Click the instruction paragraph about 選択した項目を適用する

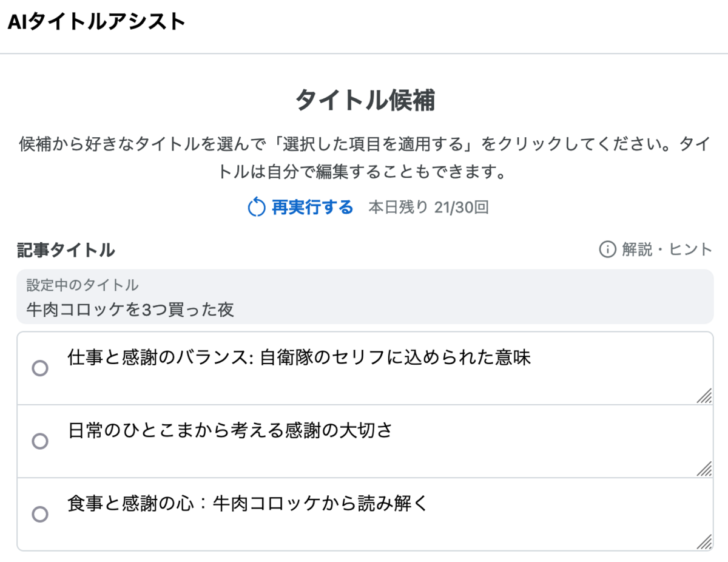tap(365, 158)
